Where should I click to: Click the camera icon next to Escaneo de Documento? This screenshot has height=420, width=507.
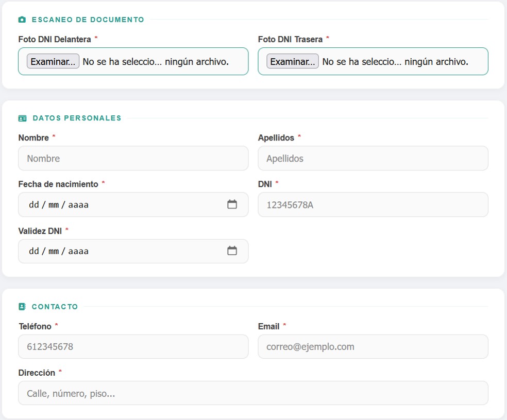[x=21, y=19]
